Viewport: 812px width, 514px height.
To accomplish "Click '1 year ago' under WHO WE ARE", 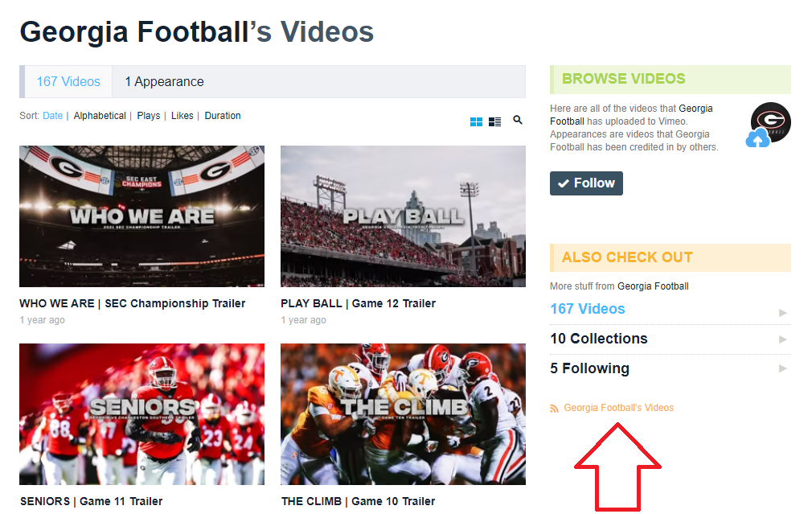I will (x=42, y=320).
